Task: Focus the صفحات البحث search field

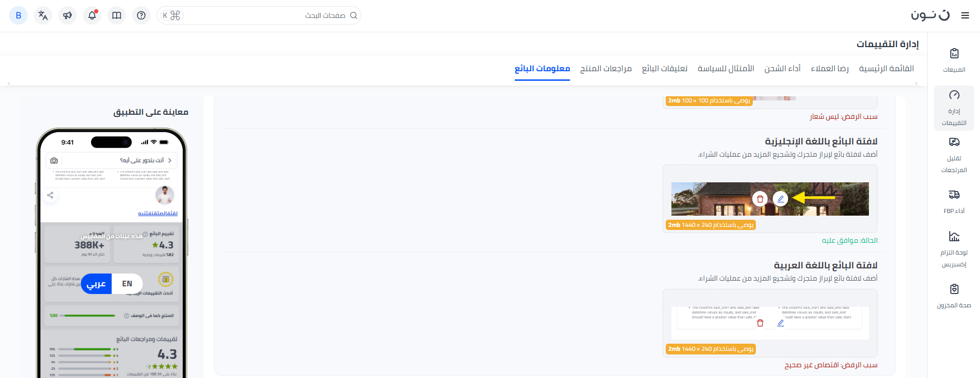Action: pos(259,15)
